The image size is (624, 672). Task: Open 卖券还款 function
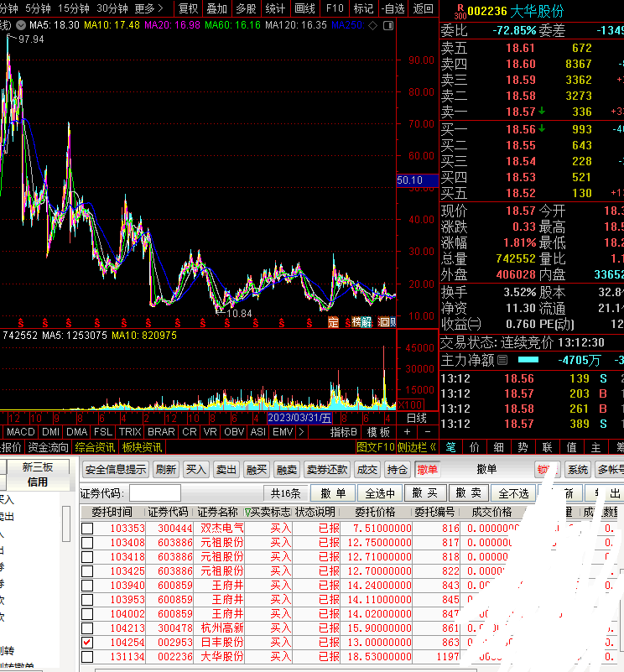click(327, 470)
